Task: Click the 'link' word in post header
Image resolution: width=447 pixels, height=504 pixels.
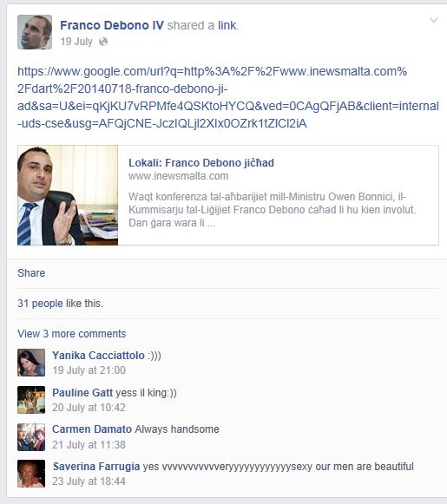Action: click(227, 25)
